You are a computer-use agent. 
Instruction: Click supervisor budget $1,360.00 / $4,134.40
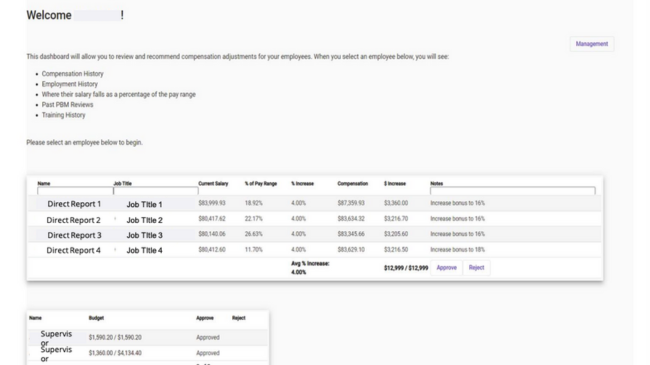(115, 353)
